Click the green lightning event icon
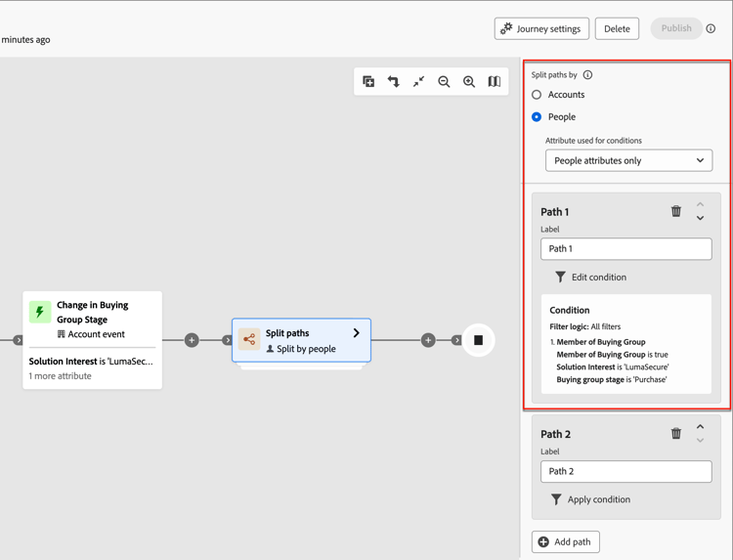The width and height of the screenshot is (733, 560). (40, 312)
